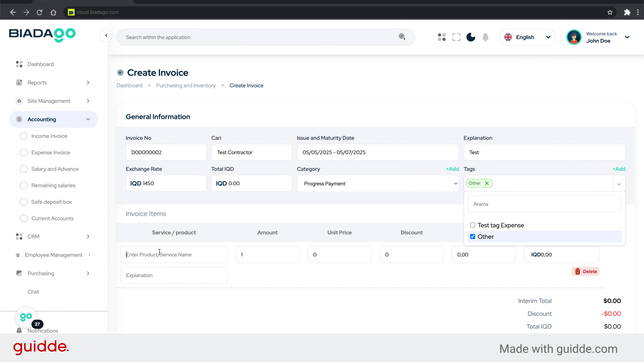Check the Test tag Expense checkbox

[473, 225]
